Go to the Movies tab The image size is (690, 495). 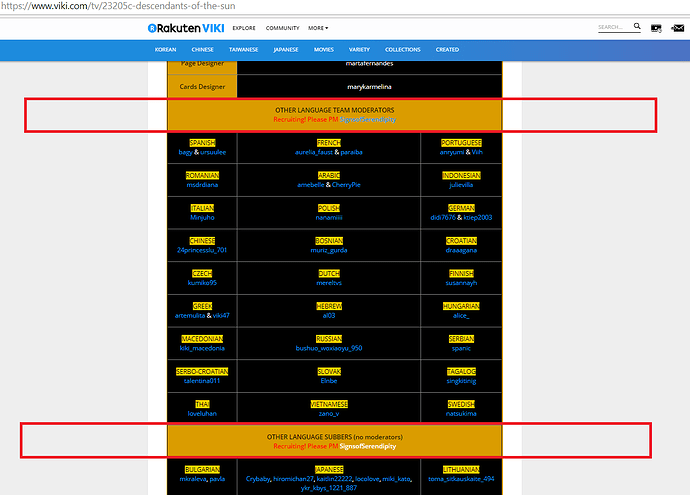coord(324,49)
